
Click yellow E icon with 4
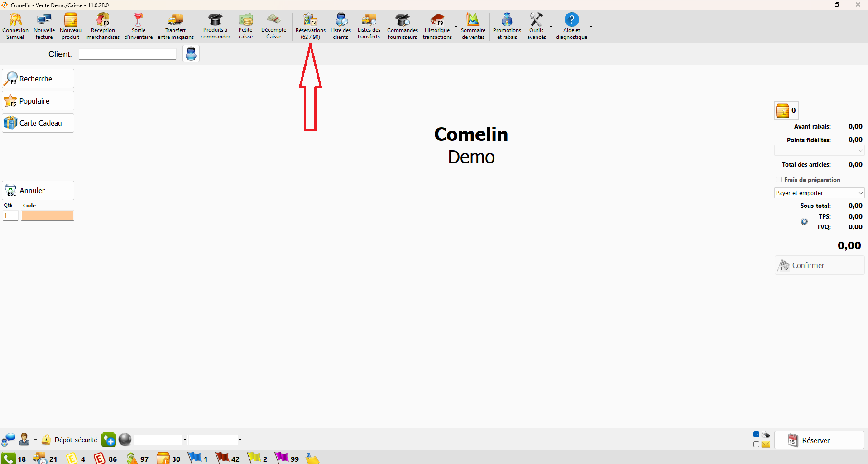(x=72, y=458)
